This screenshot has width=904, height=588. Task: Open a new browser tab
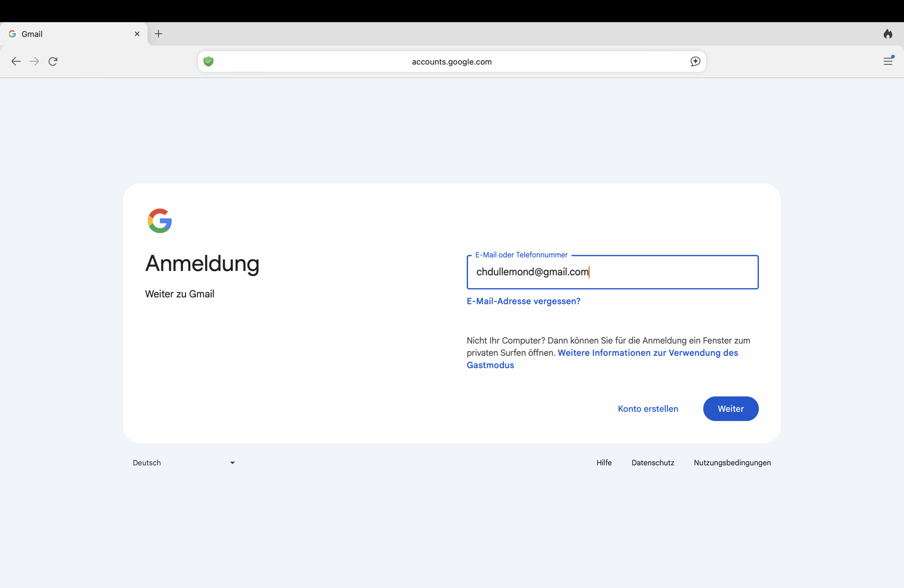pyautogui.click(x=159, y=34)
